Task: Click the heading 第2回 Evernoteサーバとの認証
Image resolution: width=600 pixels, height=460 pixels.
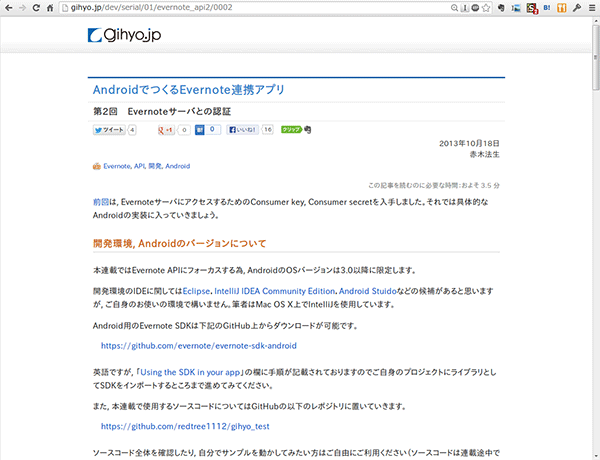Action: click(162, 112)
